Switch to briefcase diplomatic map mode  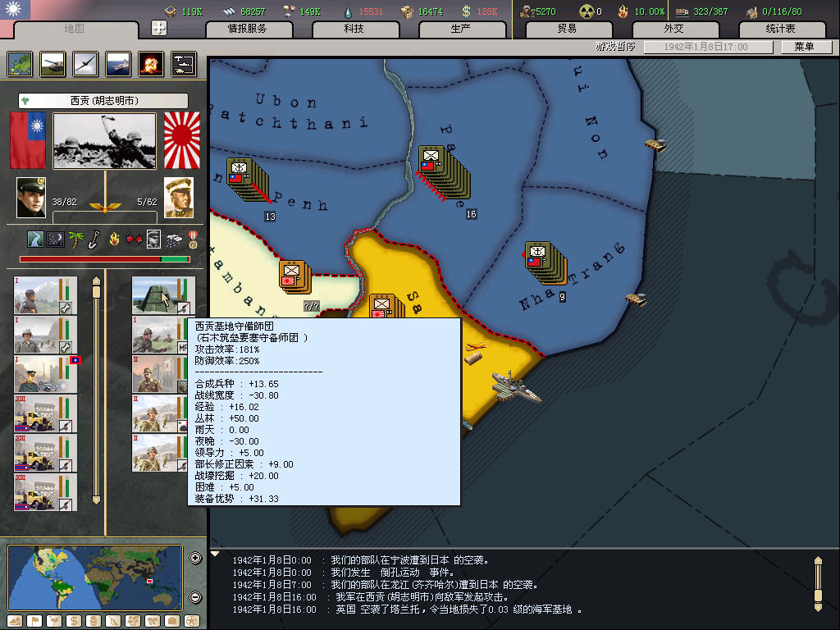point(172,621)
